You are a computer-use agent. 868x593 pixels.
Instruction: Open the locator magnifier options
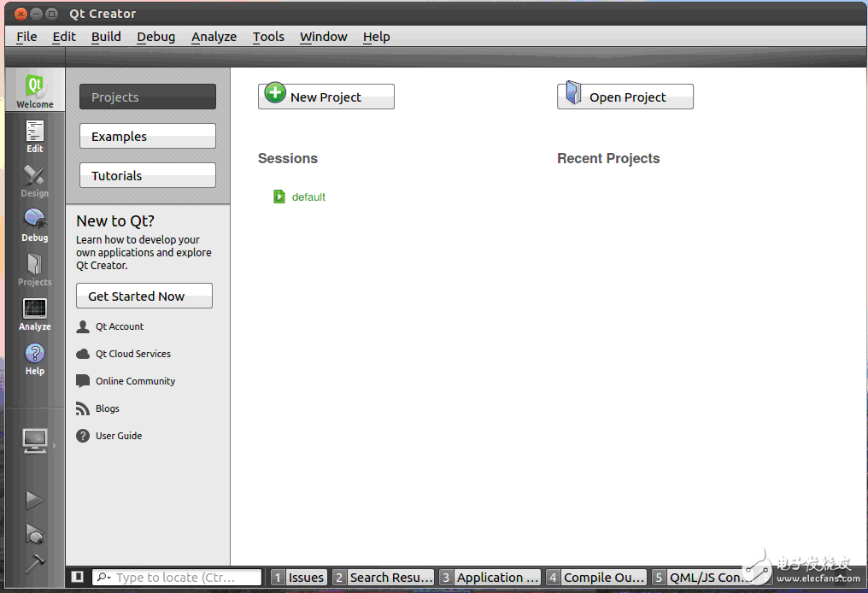tap(103, 577)
